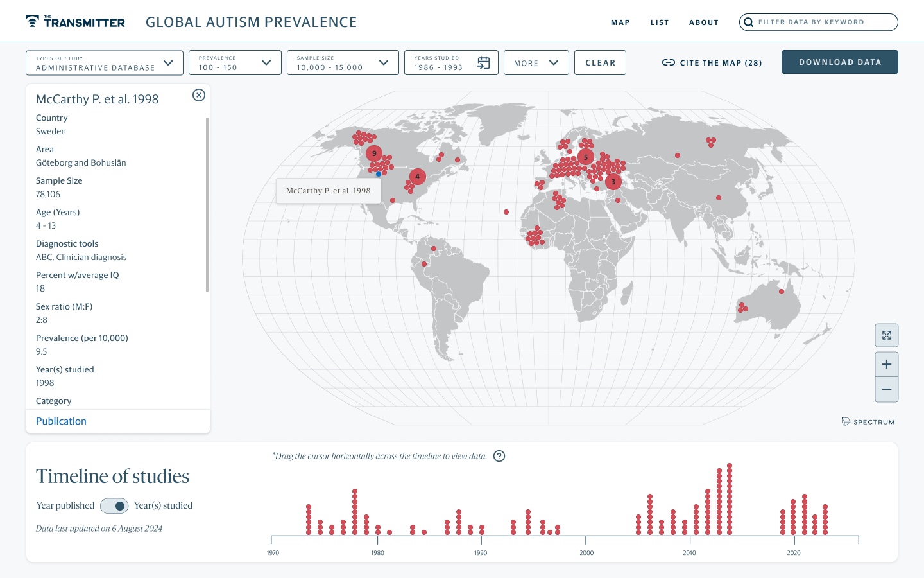The image size is (924, 578).
Task: Switch to the List view
Action: tap(660, 22)
